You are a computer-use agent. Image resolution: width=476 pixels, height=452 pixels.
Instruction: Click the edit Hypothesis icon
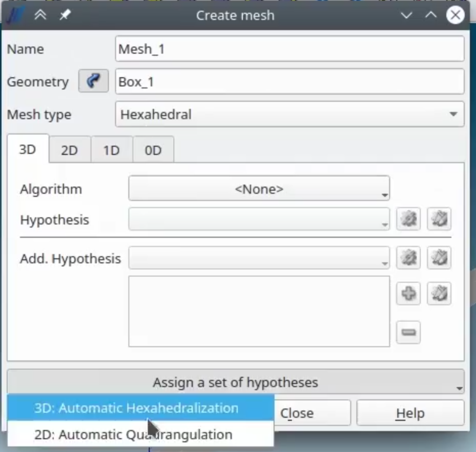coord(439,219)
